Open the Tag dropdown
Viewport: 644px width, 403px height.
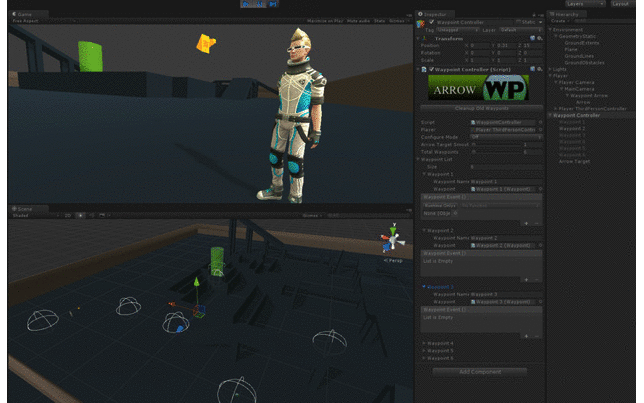[x=457, y=30]
